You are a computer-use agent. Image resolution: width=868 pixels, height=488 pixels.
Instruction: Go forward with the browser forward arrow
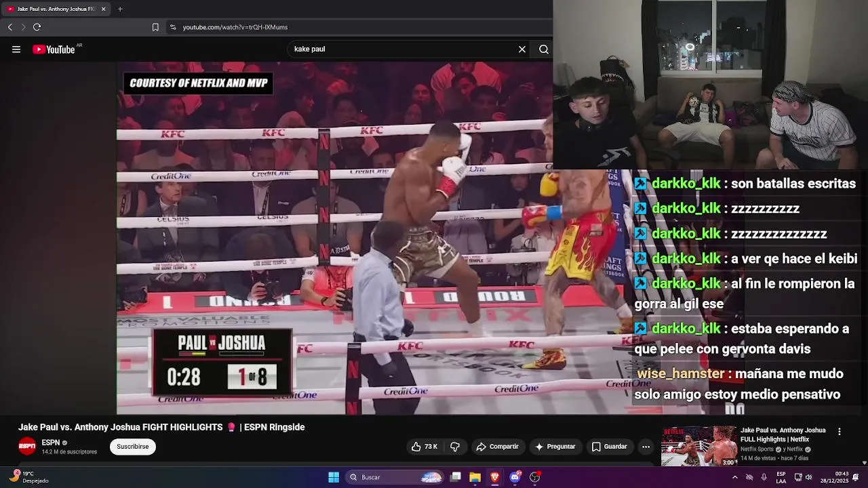[23, 27]
